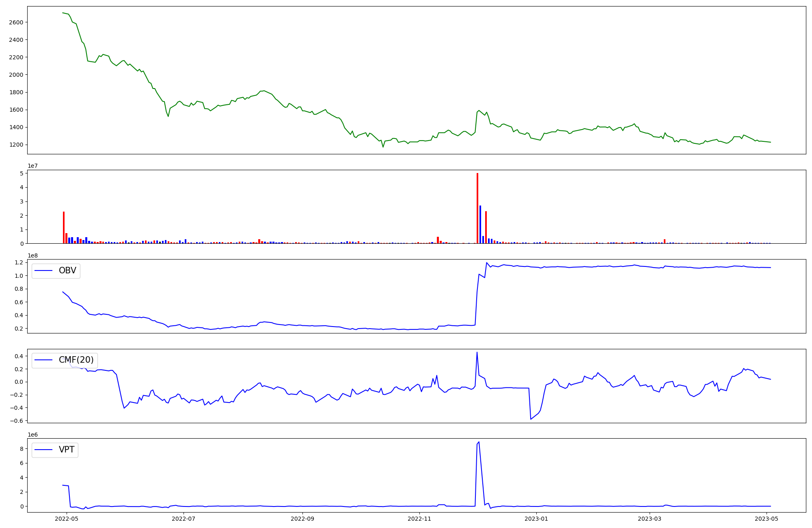Click the 2023-05 x-axis date label
This screenshot has width=812, height=528.
pyautogui.click(x=767, y=519)
